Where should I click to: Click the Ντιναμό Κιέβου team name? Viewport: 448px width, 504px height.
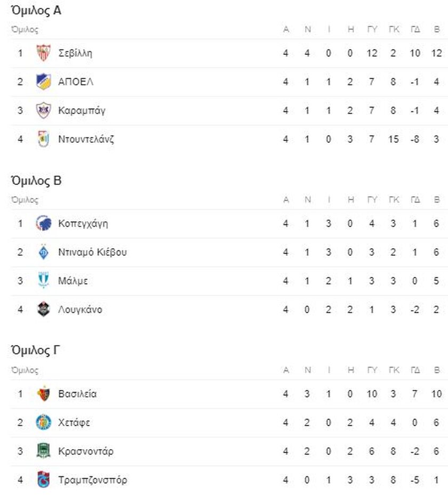[92, 252]
